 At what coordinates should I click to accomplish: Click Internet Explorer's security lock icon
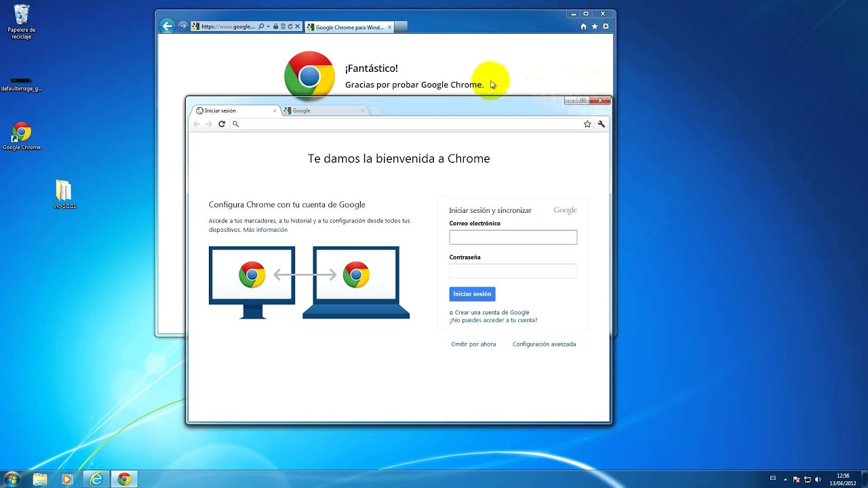[275, 26]
